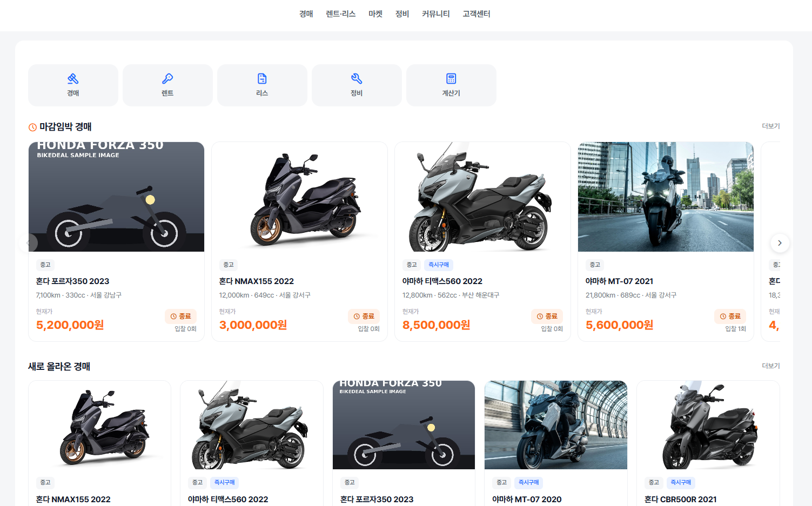Image resolution: width=812 pixels, height=506 pixels.
Task: Click 종료 badge on 3,000,000원 listing
Action: [x=364, y=316]
